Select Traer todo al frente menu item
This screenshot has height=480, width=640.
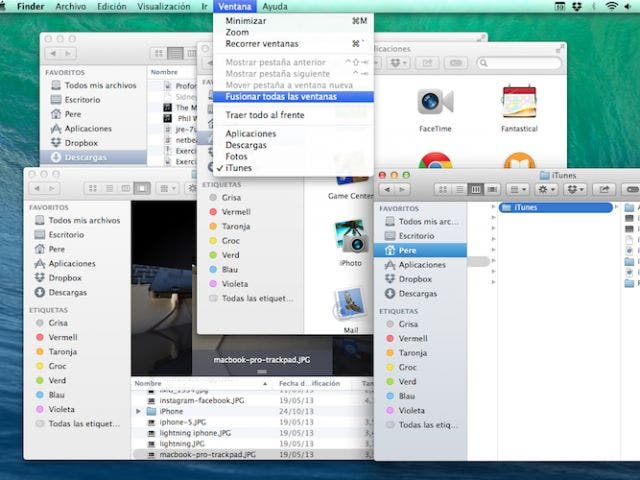click(x=266, y=115)
